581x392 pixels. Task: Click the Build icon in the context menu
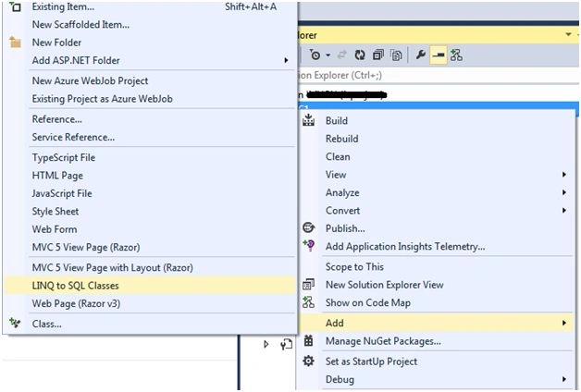(x=308, y=120)
